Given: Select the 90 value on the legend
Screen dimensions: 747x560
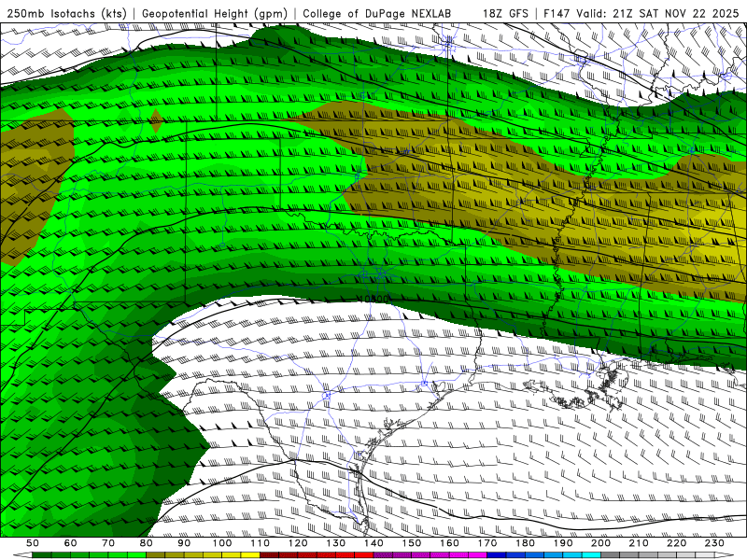Looking at the screenshot, I should [x=184, y=543].
